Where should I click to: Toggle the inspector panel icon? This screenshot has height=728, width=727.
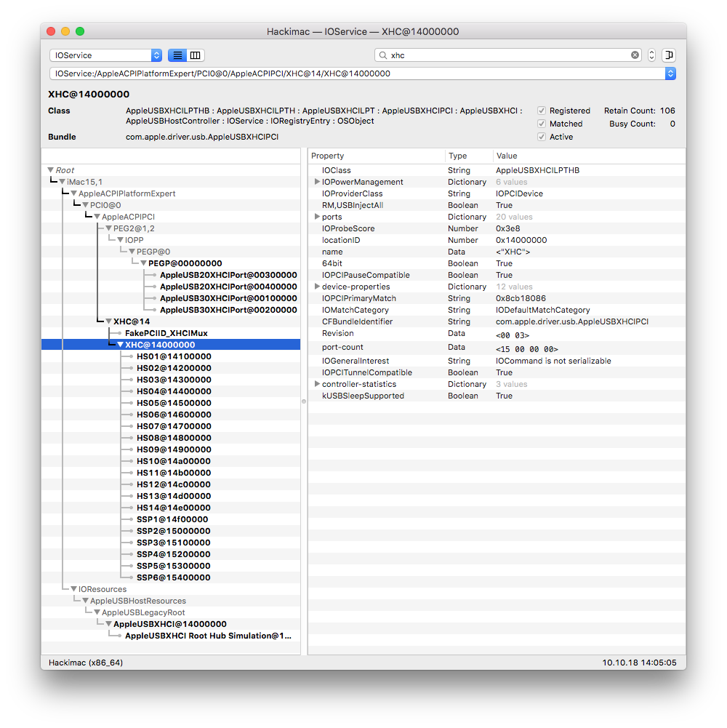(669, 55)
